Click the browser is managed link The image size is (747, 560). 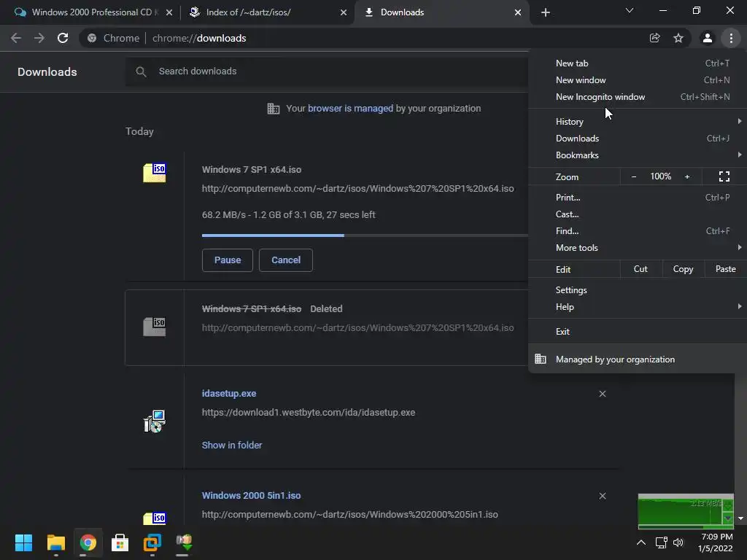click(350, 108)
